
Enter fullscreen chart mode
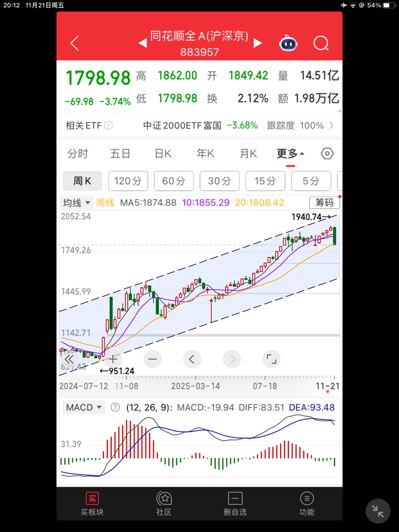click(271, 359)
